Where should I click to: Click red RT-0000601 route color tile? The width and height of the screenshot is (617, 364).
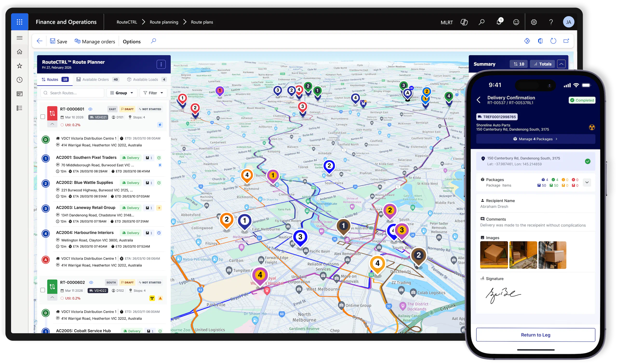[52, 113]
